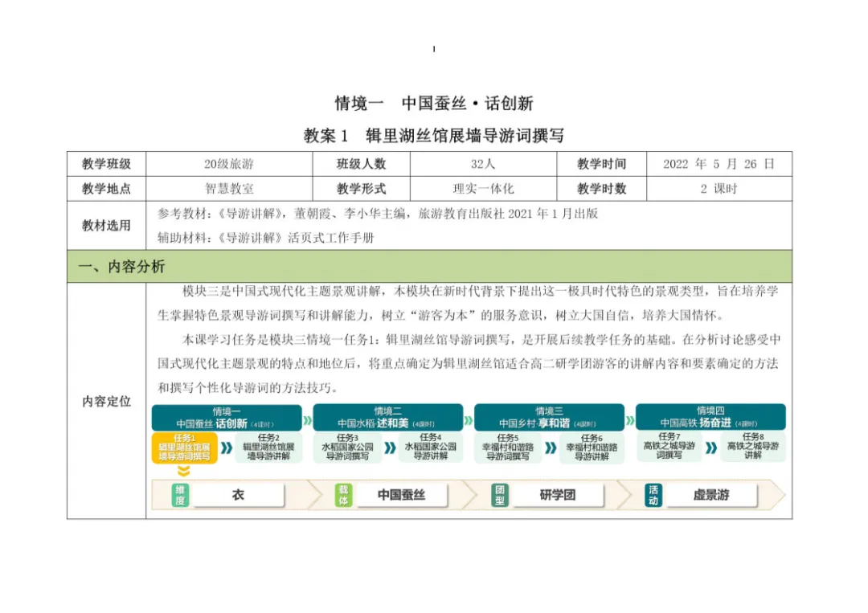Click the 教学形式 label cell

362,190
